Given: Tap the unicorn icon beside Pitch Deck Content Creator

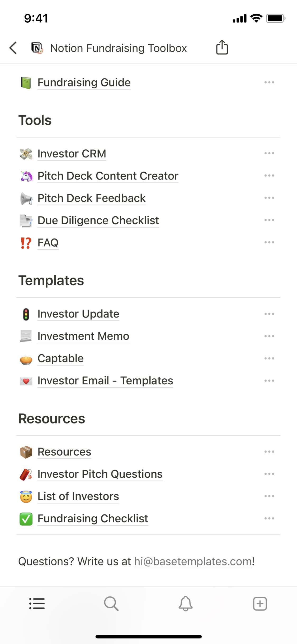Looking at the screenshot, I should [x=26, y=176].
